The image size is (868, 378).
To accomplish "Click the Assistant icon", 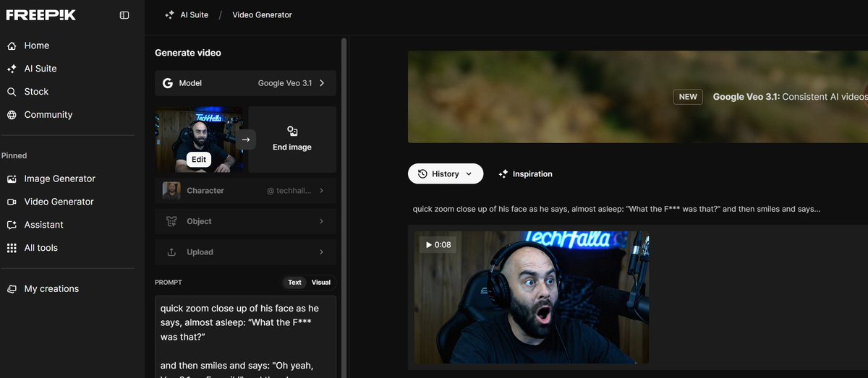I will (x=12, y=225).
